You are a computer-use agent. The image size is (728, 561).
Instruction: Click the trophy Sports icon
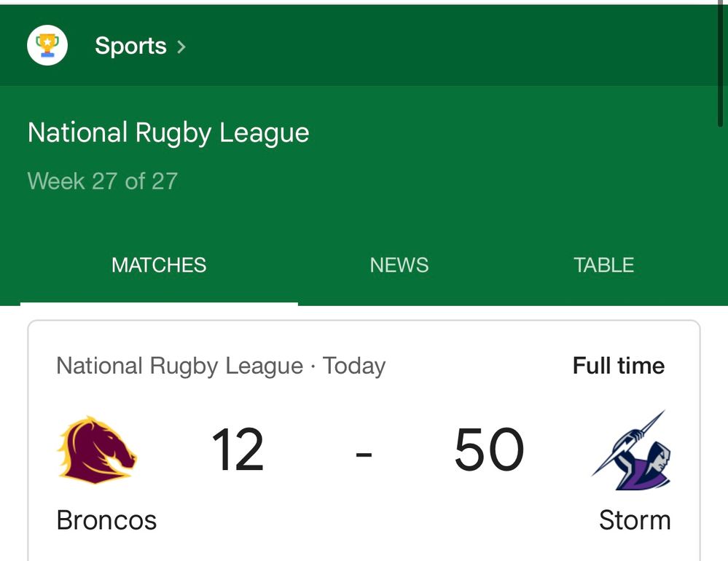coord(47,45)
